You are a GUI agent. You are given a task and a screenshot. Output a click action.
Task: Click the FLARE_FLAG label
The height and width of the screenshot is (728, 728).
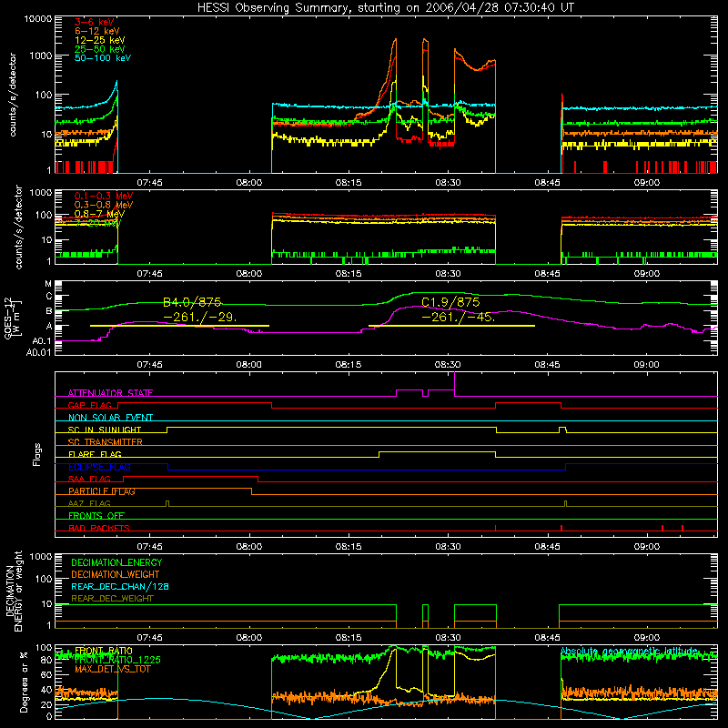click(x=95, y=454)
